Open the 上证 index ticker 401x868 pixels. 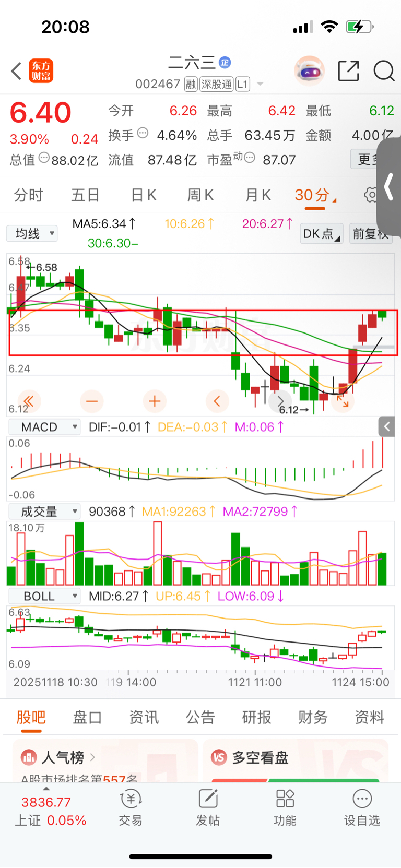[50, 811]
